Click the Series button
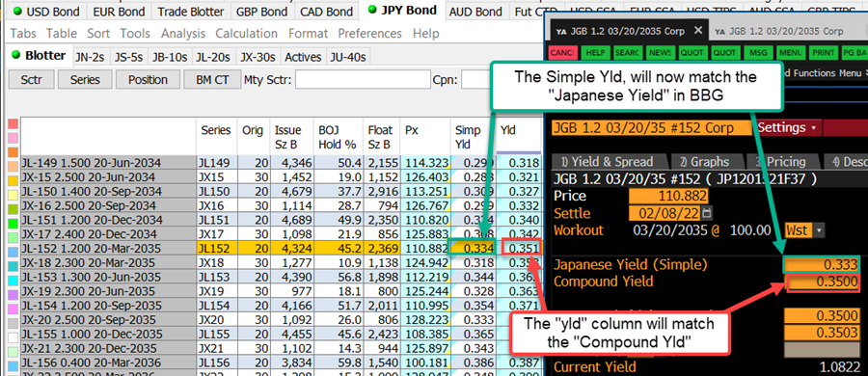The width and height of the screenshot is (868, 376). click(x=85, y=80)
